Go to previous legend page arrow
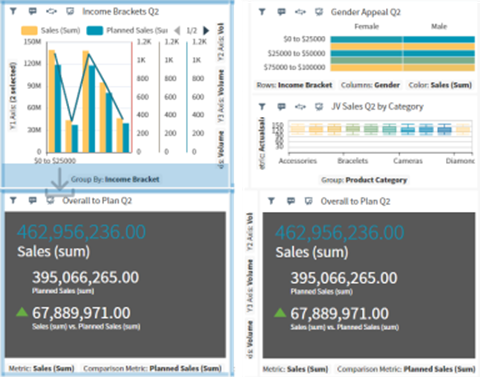 pyautogui.click(x=177, y=31)
